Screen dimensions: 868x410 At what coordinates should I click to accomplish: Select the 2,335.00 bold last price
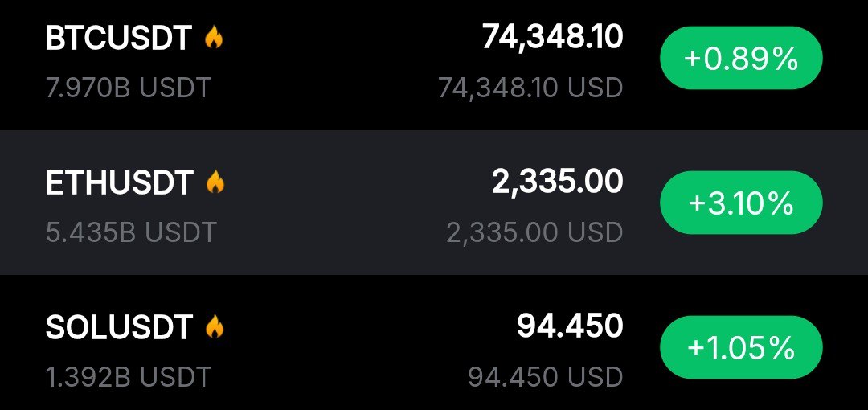(557, 182)
